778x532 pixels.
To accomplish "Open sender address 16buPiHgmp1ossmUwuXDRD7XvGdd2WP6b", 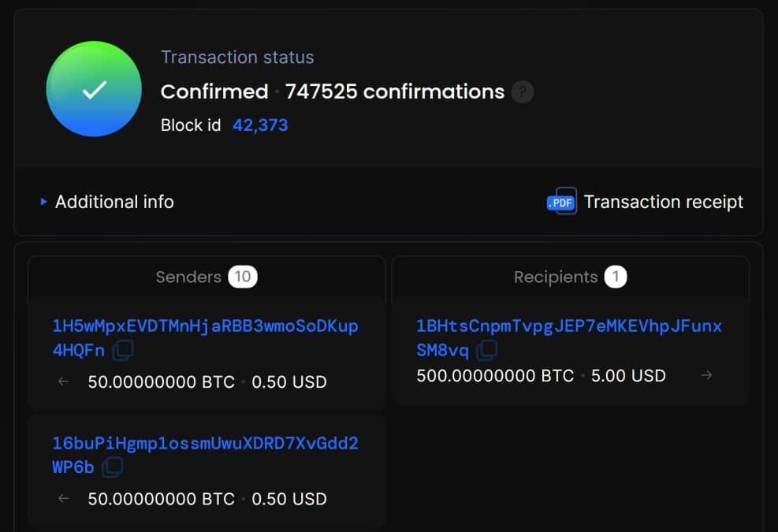I will 205,455.
